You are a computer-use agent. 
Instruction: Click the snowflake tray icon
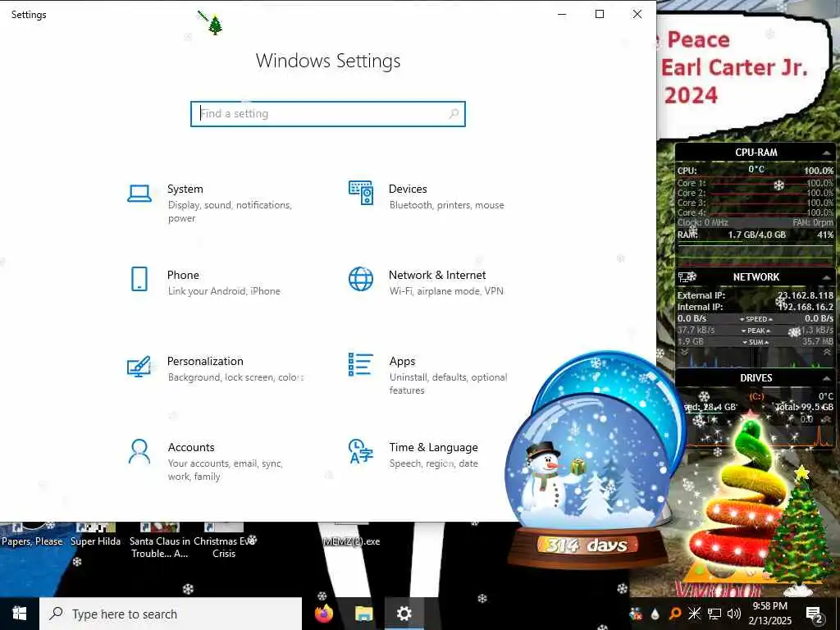point(694,614)
